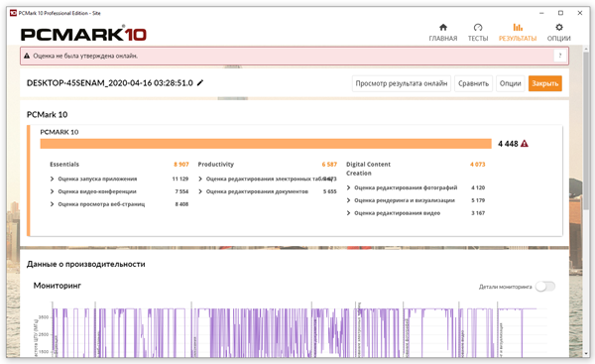The image size is (595, 364).
Task: Click the red warning icon beside score 4 448
Action: tap(525, 144)
